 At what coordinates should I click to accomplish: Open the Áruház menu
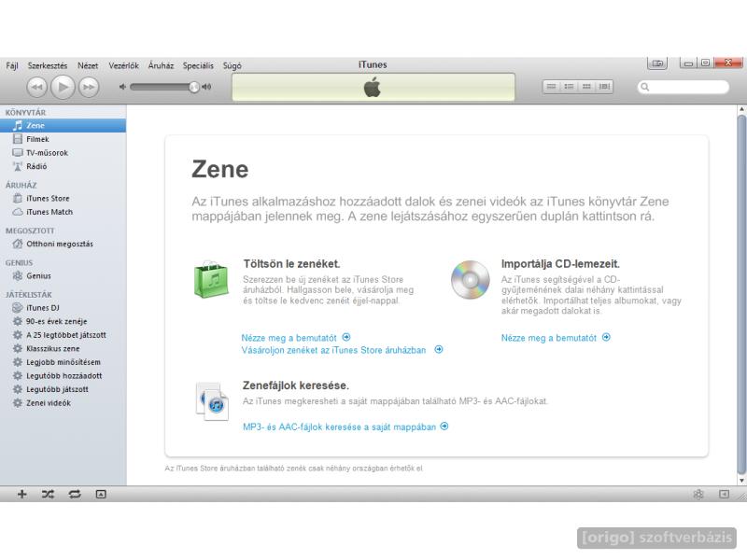(161, 65)
